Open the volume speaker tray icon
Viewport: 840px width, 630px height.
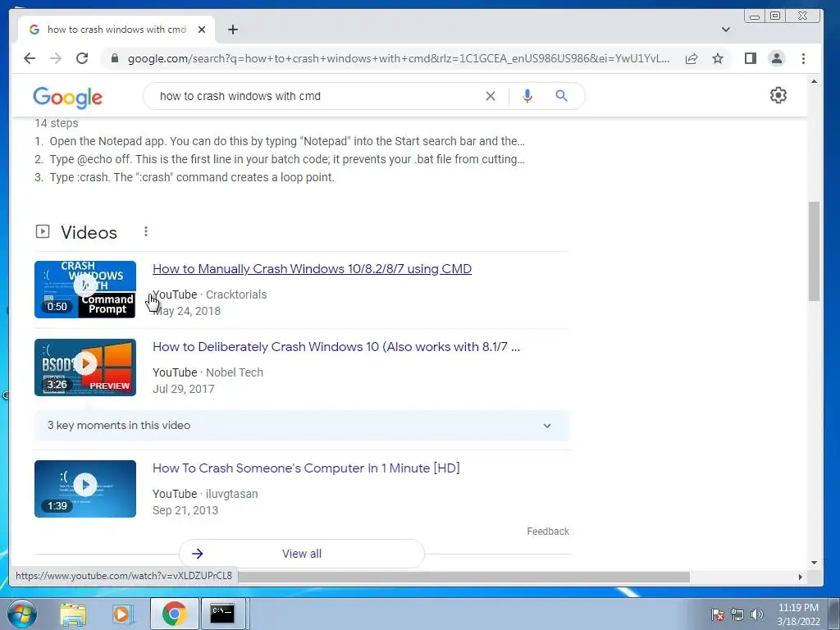pos(756,614)
